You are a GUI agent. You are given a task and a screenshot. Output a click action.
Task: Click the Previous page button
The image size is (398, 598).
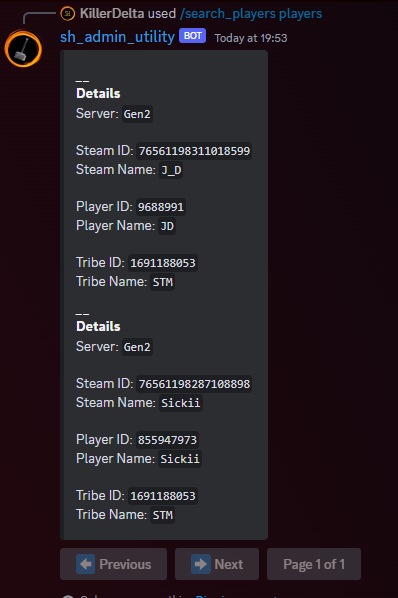click(x=113, y=564)
